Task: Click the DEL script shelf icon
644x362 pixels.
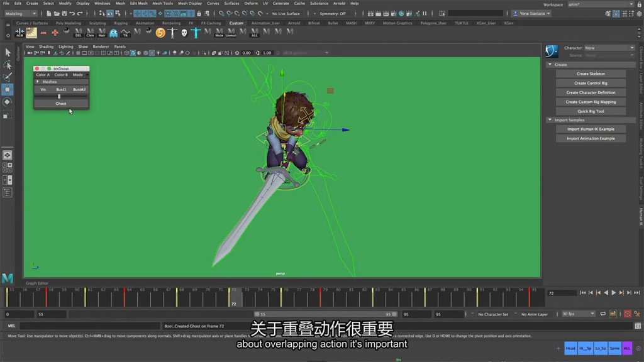Action: pos(78,33)
